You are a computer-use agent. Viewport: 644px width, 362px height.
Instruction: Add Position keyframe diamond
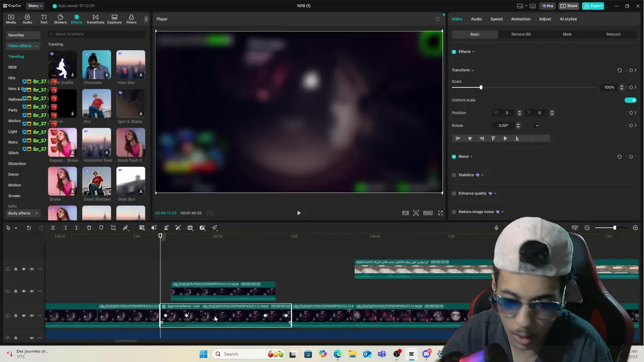[x=631, y=113]
